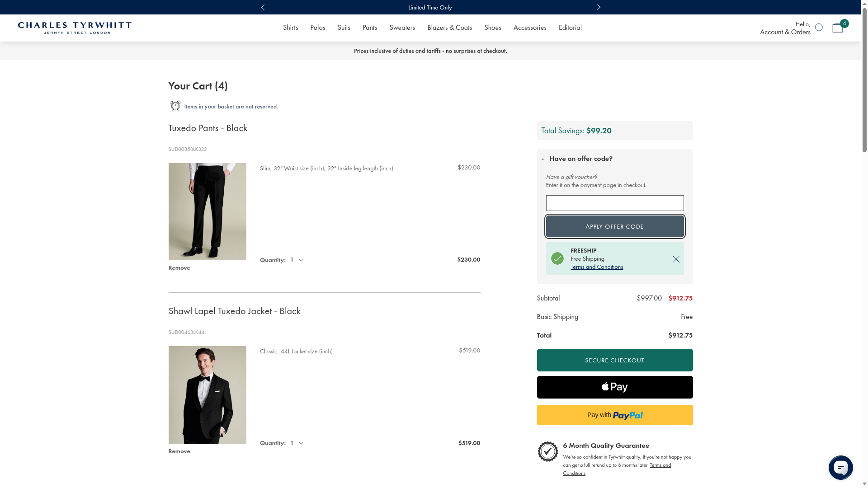Click Apply Offer Code button

tap(614, 226)
